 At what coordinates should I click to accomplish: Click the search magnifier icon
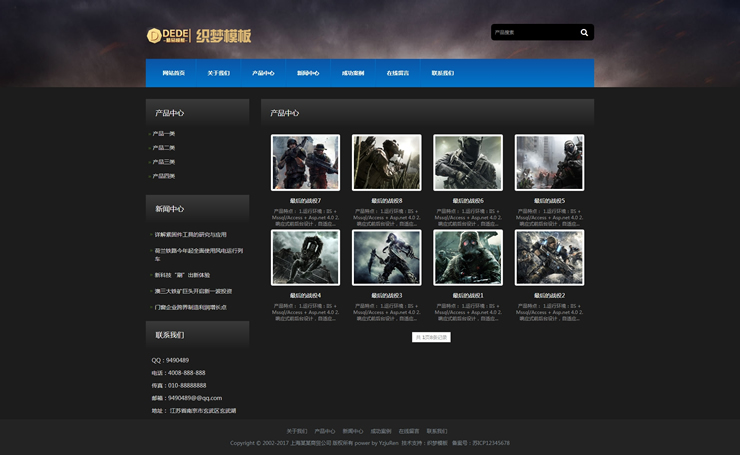coord(584,32)
